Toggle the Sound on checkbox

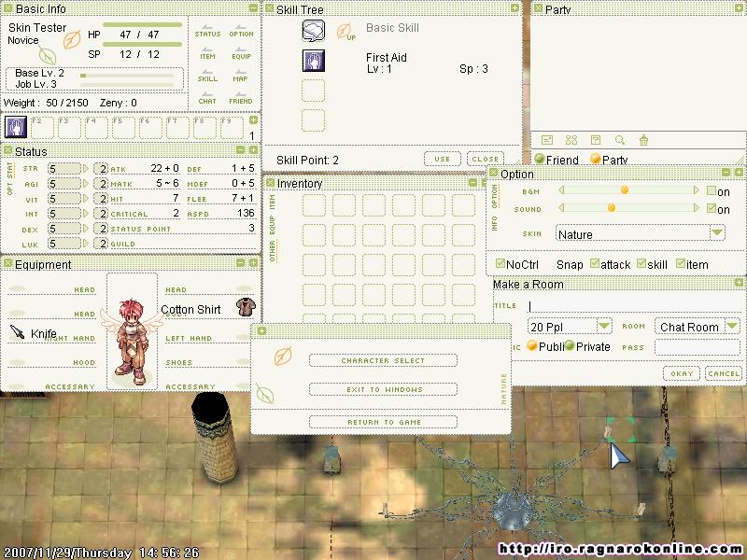pos(712,208)
